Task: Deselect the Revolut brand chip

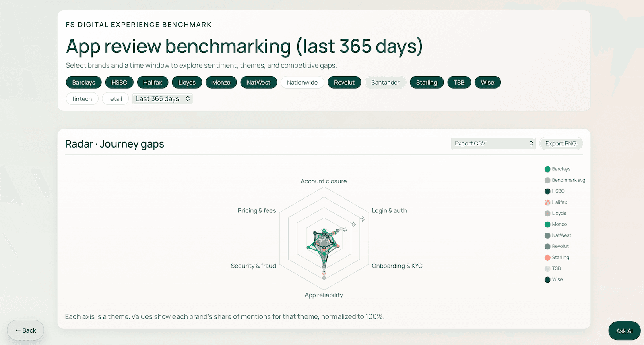Action: click(344, 83)
